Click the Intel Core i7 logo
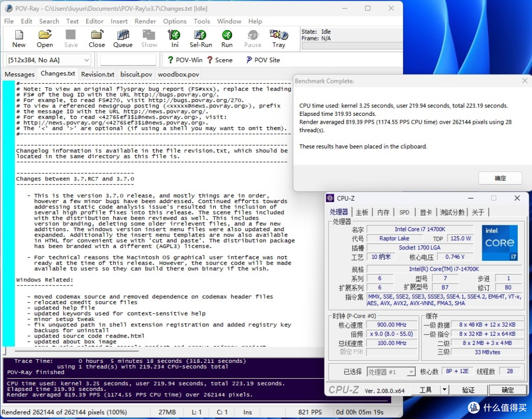 pyautogui.click(x=500, y=243)
